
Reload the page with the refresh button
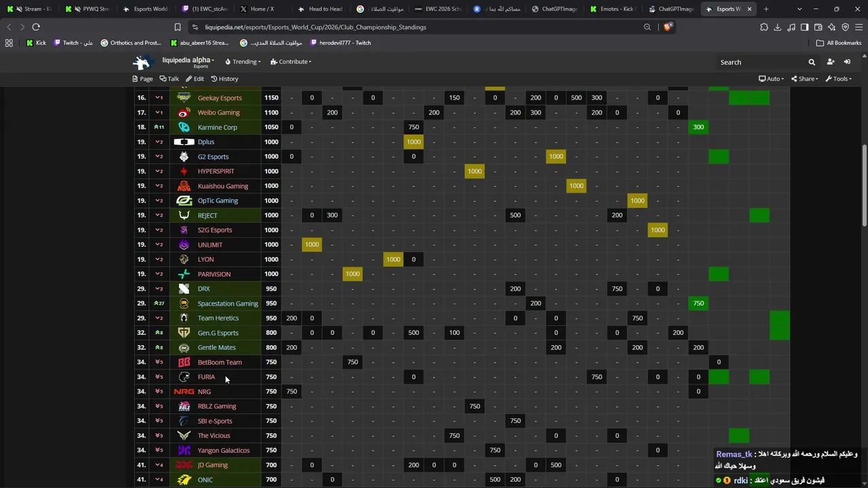point(36,27)
